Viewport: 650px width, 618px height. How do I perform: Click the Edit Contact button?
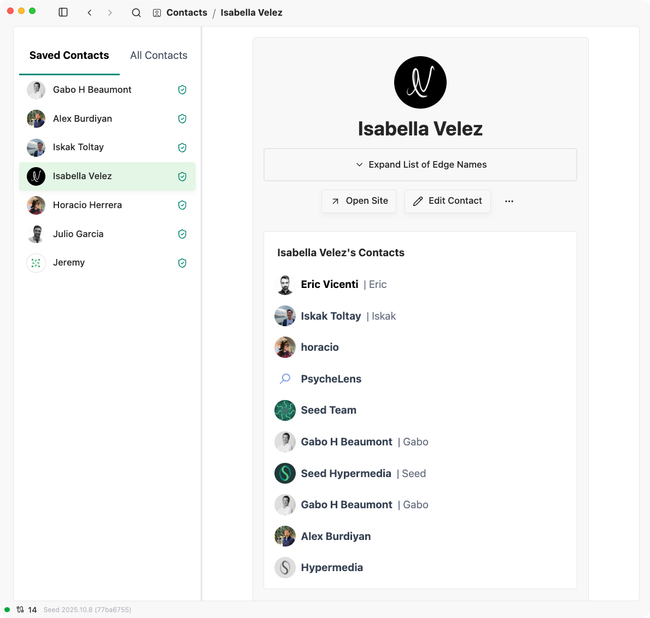click(447, 201)
